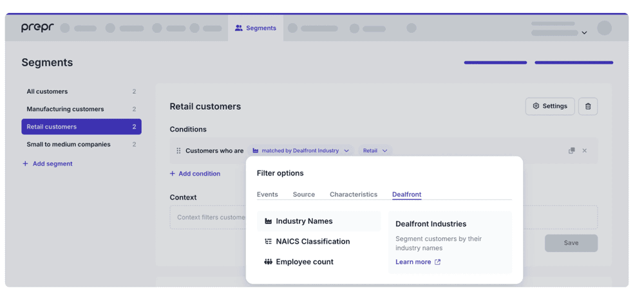Remove the condition with X icon
This screenshot has width=644, height=299.
585,151
